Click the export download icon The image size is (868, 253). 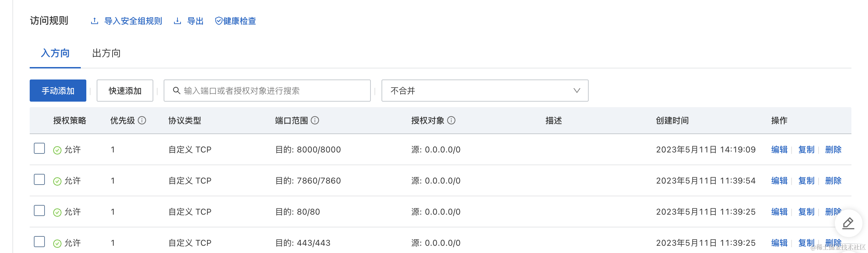177,21
